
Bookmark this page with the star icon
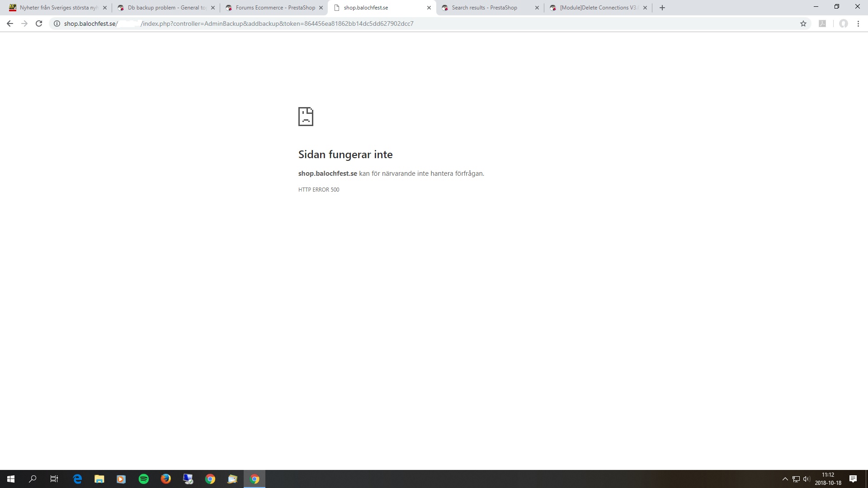coord(803,23)
